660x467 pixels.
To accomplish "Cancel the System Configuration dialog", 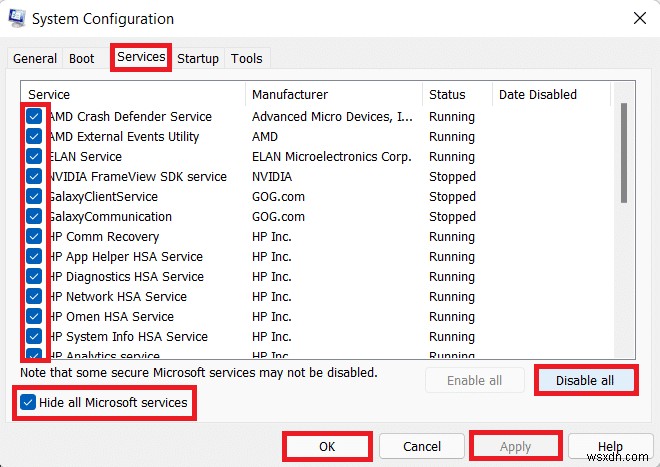I will coord(422,446).
